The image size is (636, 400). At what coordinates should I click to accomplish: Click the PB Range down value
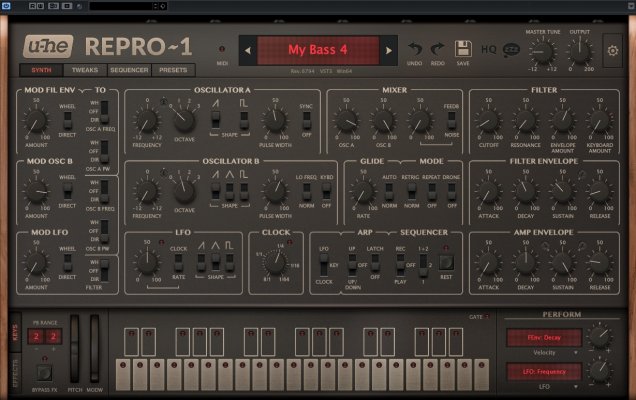pos(36,337)
